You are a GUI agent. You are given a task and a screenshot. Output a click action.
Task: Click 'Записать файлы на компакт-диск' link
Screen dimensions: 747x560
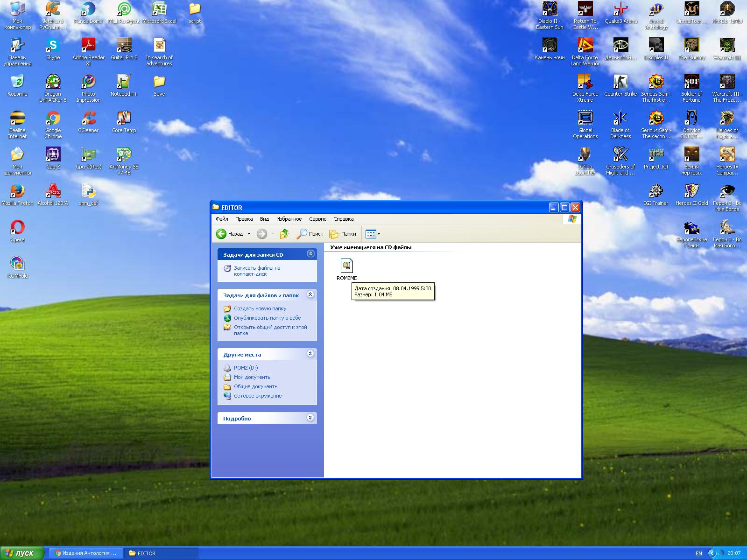257,271
